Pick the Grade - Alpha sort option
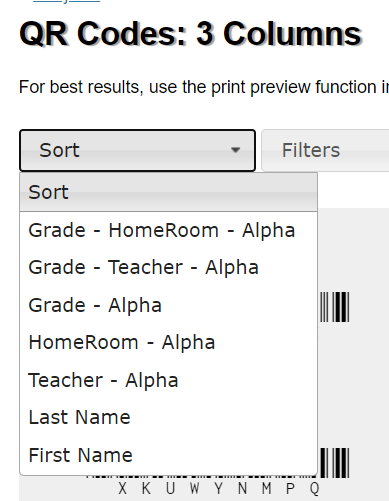 (x=168, y=305)
